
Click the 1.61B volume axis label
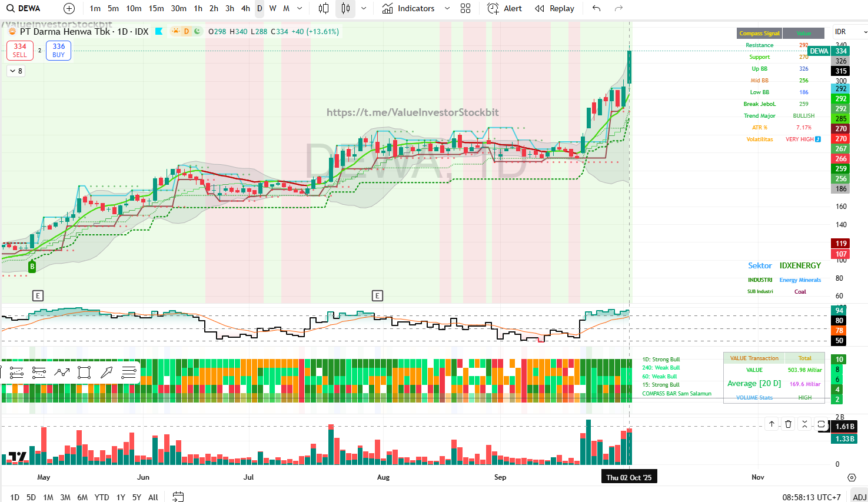pyautogui.click(x=845, y=427)
